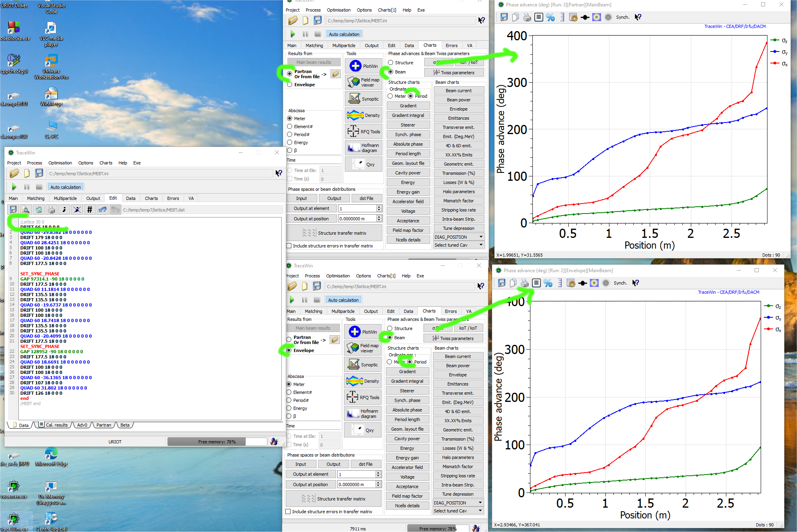
Task: Click Twiss parameters button in upper TraceWin window
Action: 454,73
